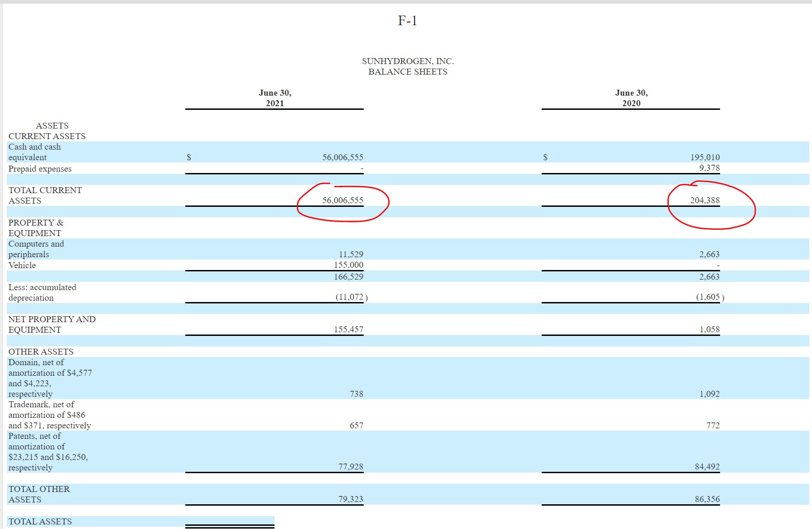Screen dimensions: 812x529
Task: Click the 'Patents, net of amortization' row label
Action: click(48, 452)
